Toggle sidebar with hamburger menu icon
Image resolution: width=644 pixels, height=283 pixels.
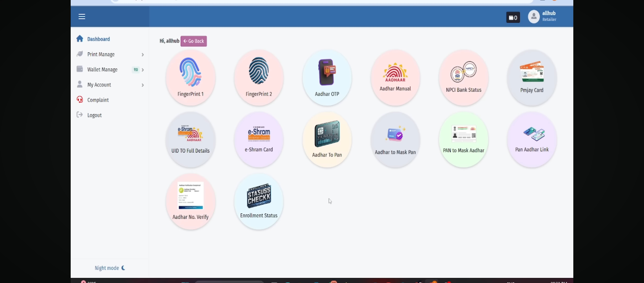point(82,17)
